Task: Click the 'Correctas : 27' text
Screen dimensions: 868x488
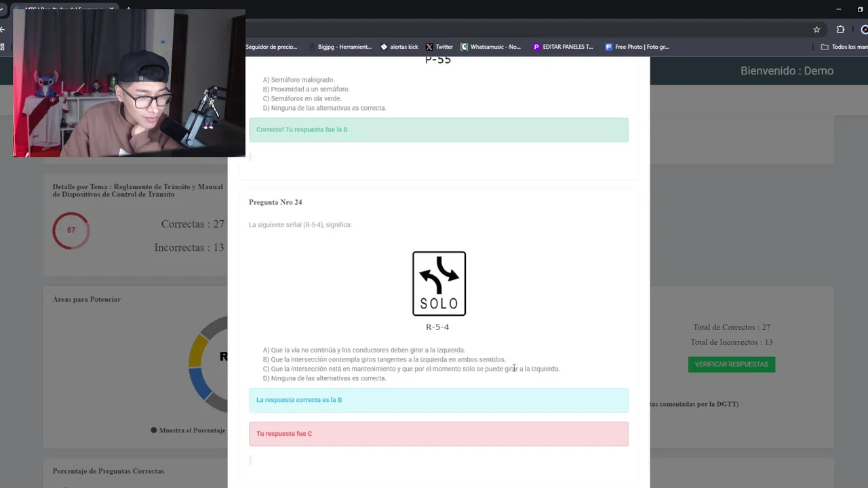Action: click(193, 224)
